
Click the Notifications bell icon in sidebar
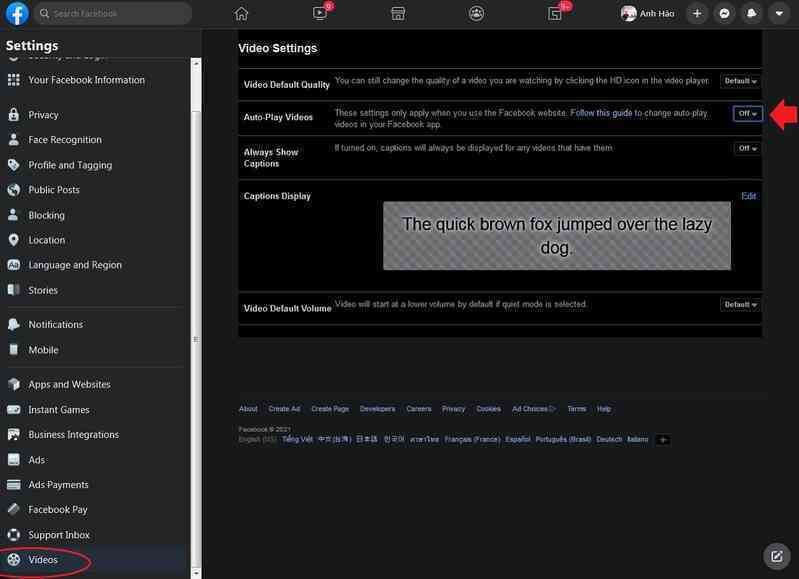14,324
